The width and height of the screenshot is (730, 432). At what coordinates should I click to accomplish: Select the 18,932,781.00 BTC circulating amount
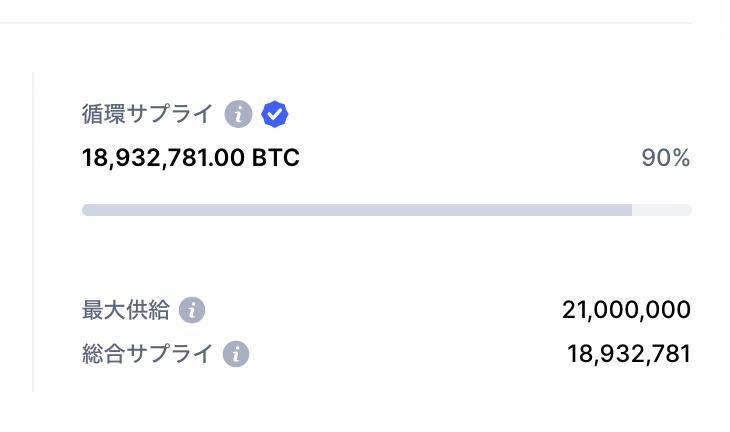[x=191, y=158]
